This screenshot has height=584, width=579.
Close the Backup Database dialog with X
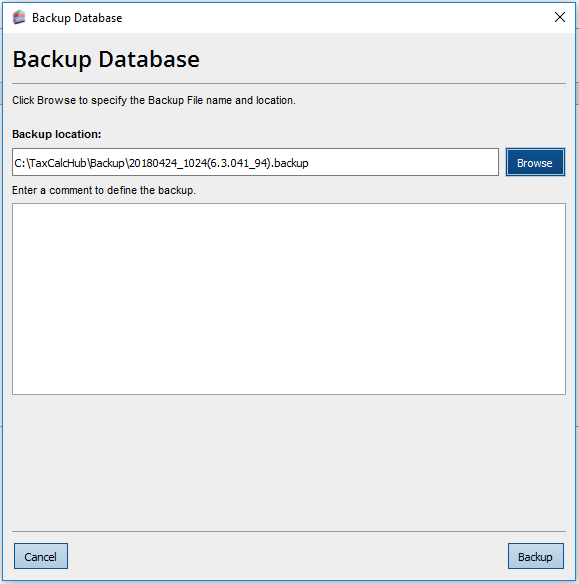560,17
